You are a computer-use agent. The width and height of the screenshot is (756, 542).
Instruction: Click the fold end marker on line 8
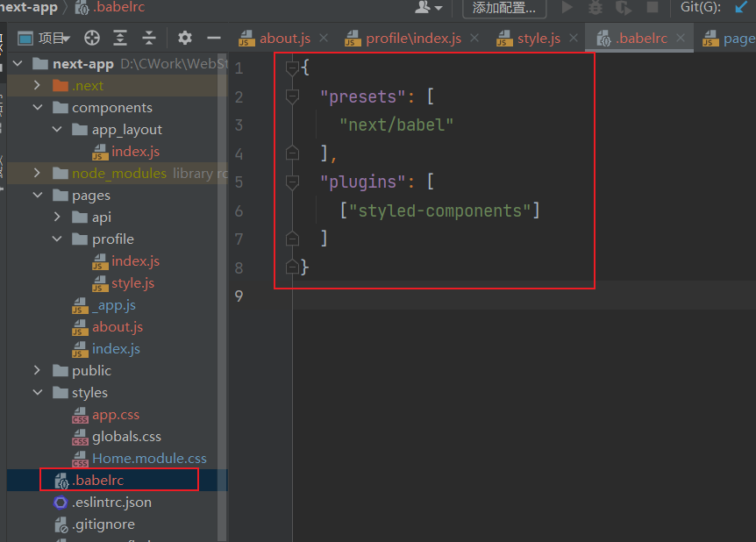click(292, 267)
